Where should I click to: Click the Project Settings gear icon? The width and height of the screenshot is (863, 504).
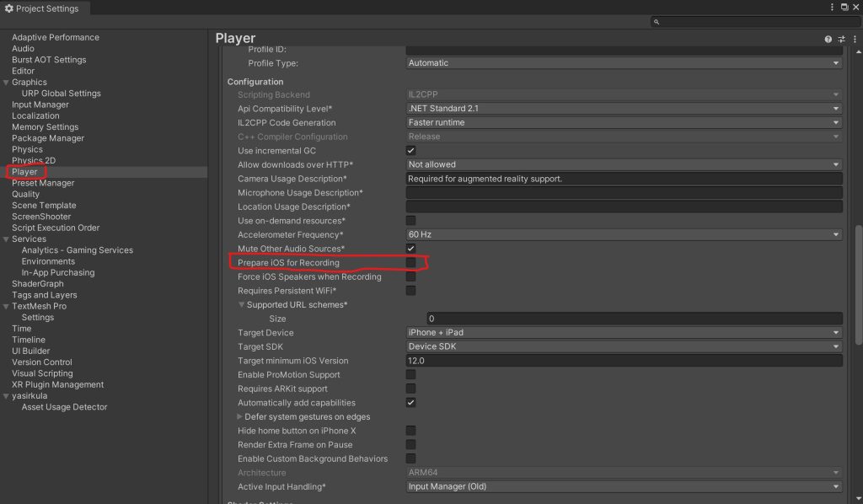point(8,8)
